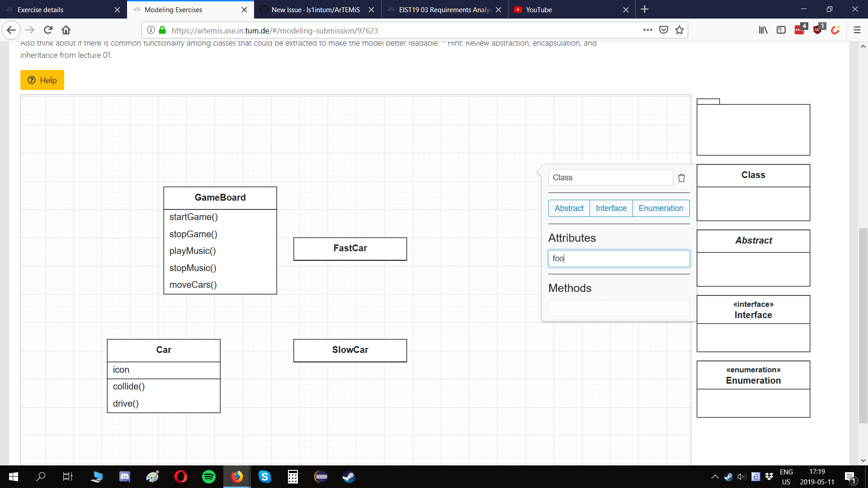Image resolution: width=868 pixels, height=488 pixels.
Task: Open the page actions ellipsis menu
Action: click(647, 30)
